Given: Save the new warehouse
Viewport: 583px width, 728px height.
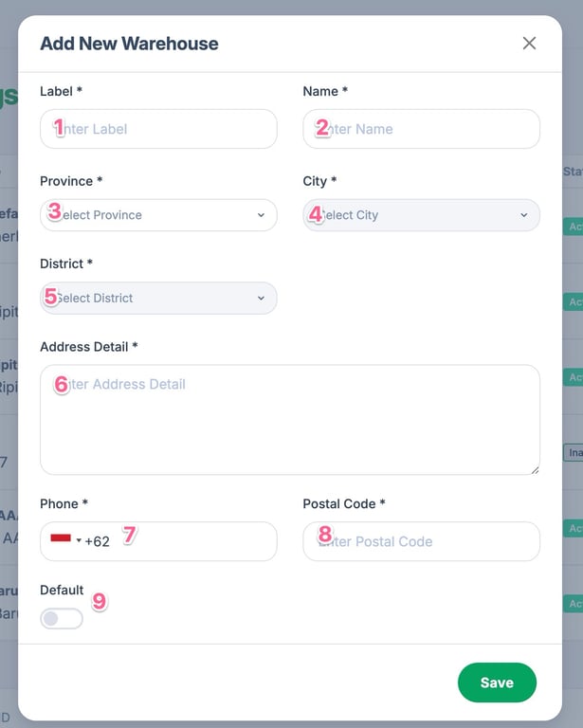Looking at the screenshot, I should (x=497, y=682).
